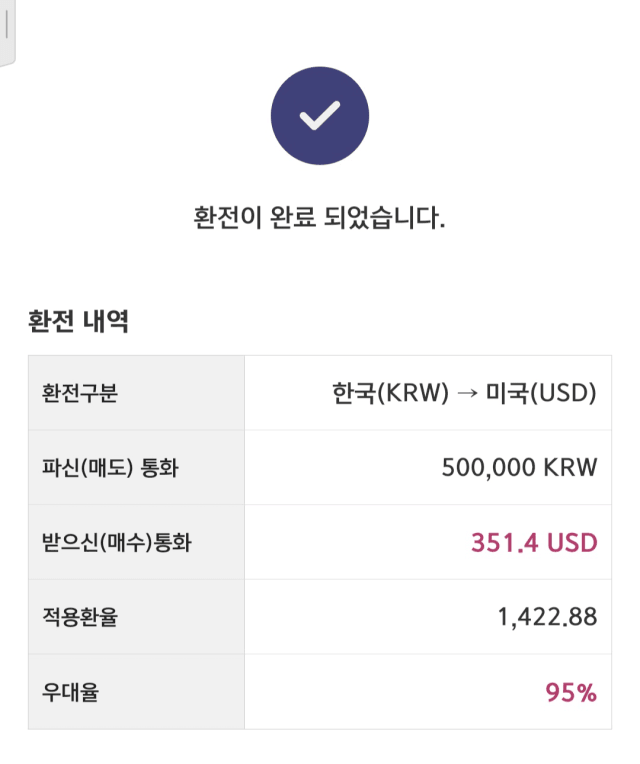Click the arrow between KRW and USD
Image resolution: width=640 pixels, height=764 pixels.
click(467, 393)
